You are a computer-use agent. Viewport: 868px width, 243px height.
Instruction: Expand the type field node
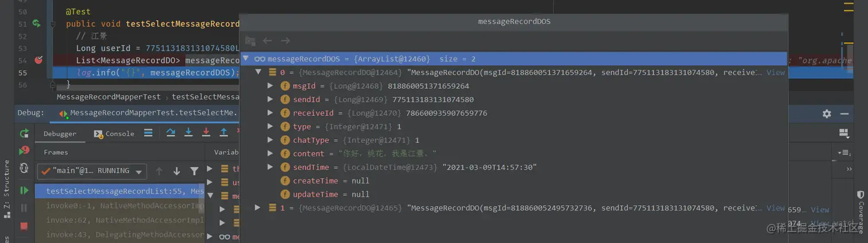[x=270, y=127]
